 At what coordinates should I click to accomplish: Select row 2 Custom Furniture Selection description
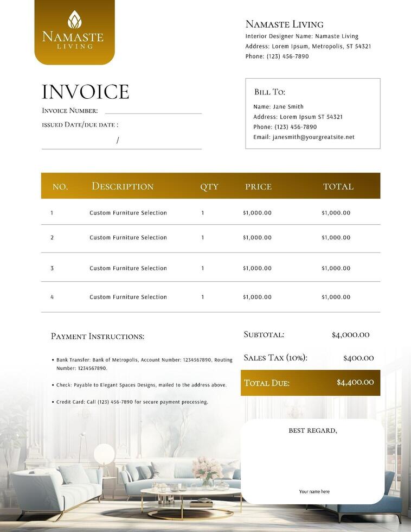click(x=128, y=238)
